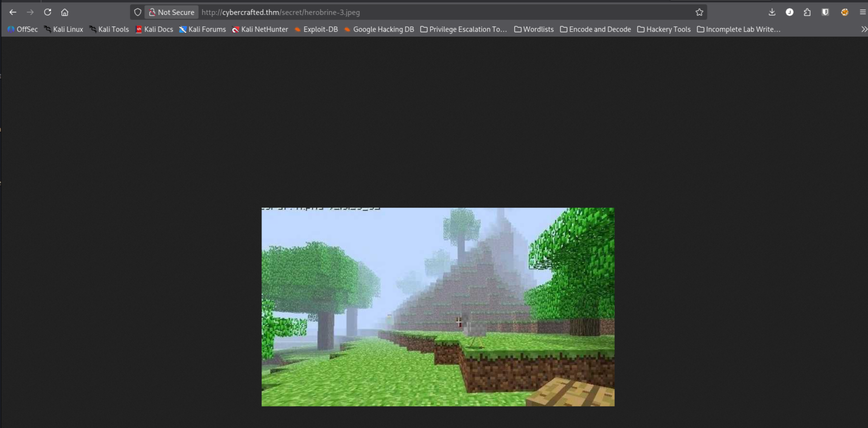This screenshot has width=868, height=428.
Task: Click the herobrine-3 Minecraft image
Action: tap(438, 307)
